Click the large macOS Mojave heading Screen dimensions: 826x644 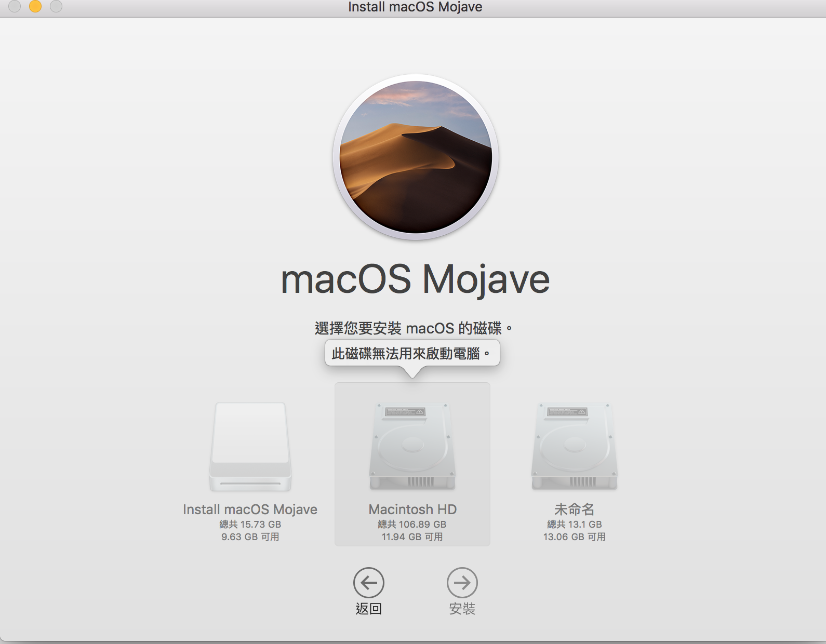point(415,280)
